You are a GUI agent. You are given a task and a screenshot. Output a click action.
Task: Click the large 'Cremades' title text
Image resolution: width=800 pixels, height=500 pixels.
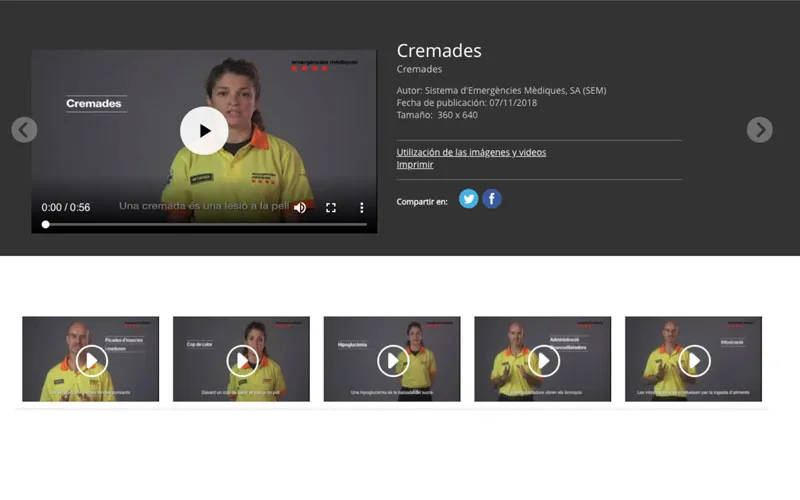point(439,51)
